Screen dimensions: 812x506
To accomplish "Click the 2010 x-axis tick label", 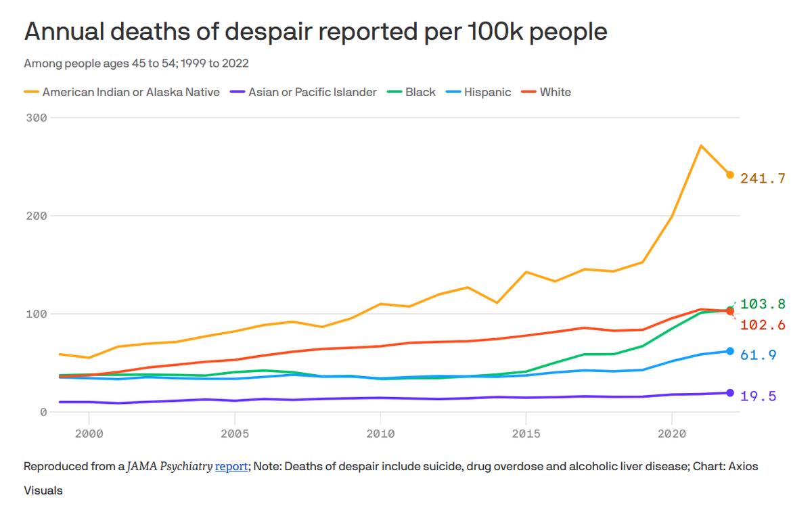I will (x=380, y=434).
